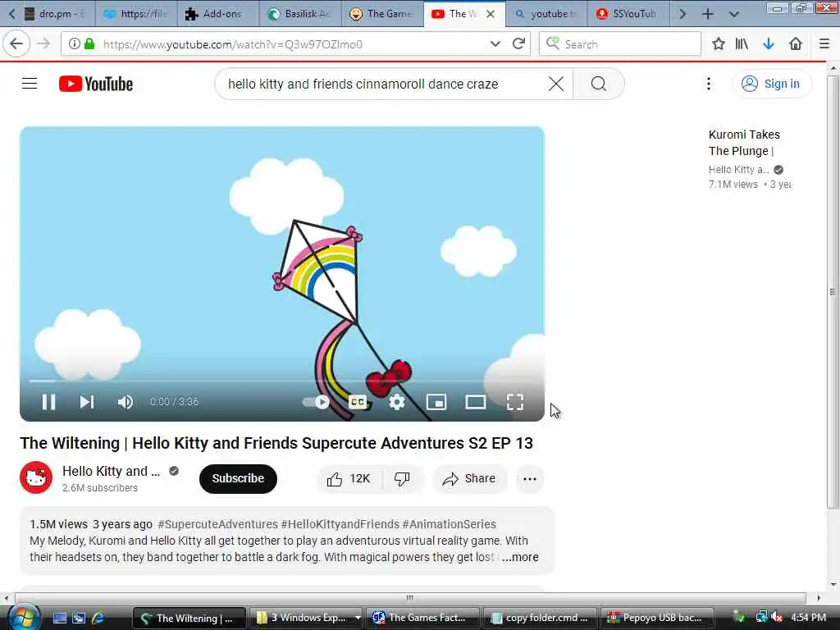Switch to youtube search tab

click(x=546, y=14)
